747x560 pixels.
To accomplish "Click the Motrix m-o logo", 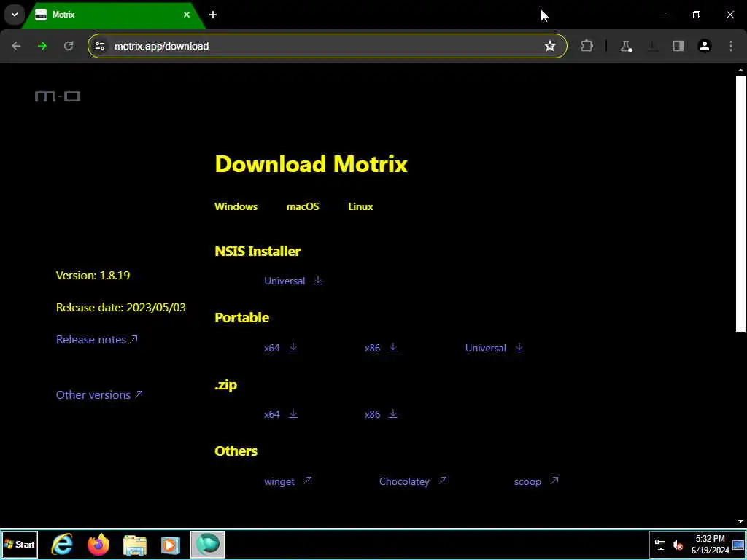I will click(58, 96).
